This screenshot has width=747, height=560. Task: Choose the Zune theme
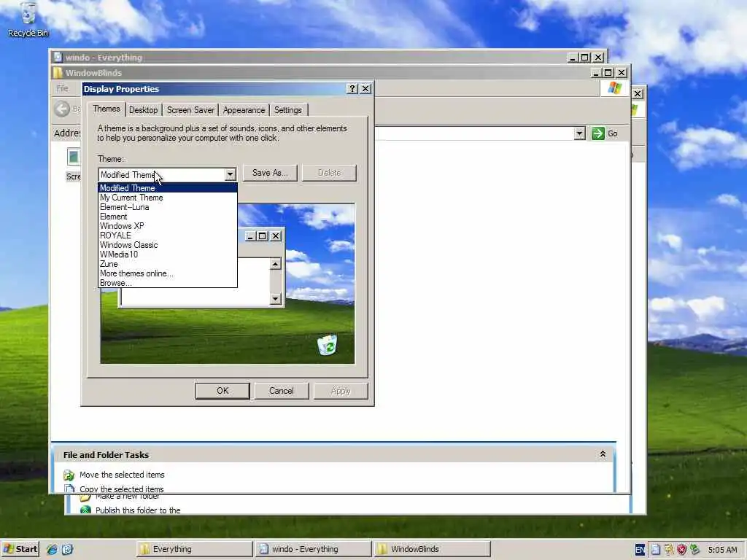pos(168,264)
